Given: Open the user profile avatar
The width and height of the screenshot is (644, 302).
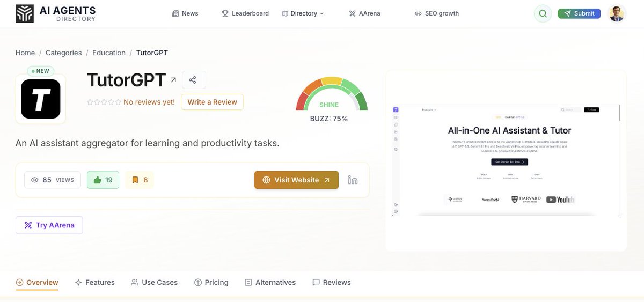Looking at the screenshot, I should 617,13.
